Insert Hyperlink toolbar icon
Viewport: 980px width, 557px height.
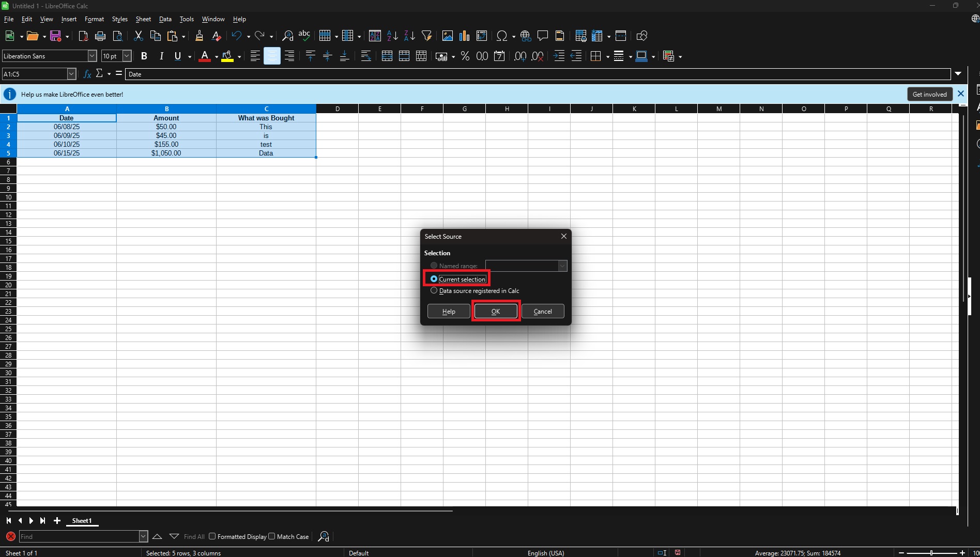tap(526, 36)
